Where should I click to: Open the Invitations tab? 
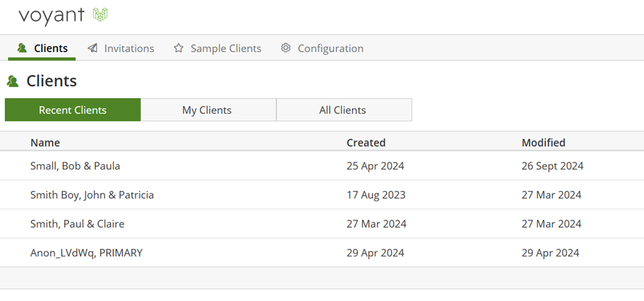[x=121, y=49]
